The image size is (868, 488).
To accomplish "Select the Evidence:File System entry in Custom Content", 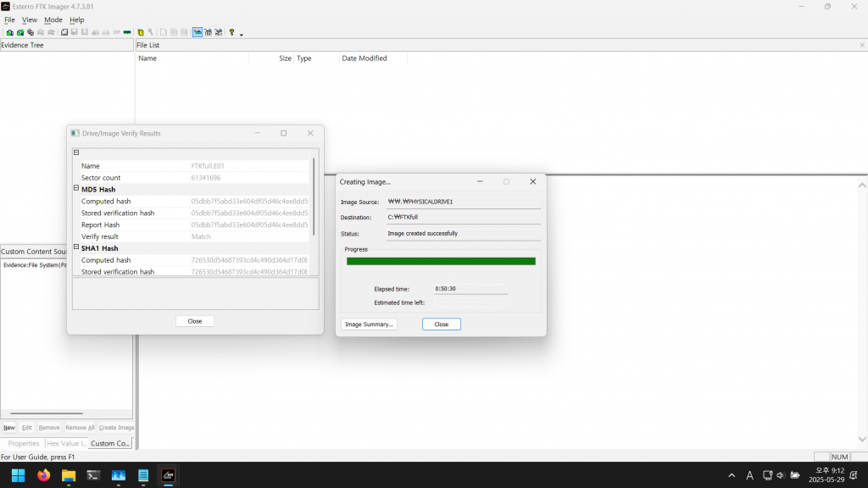I will pyautogui.click(x=35, y=265).
